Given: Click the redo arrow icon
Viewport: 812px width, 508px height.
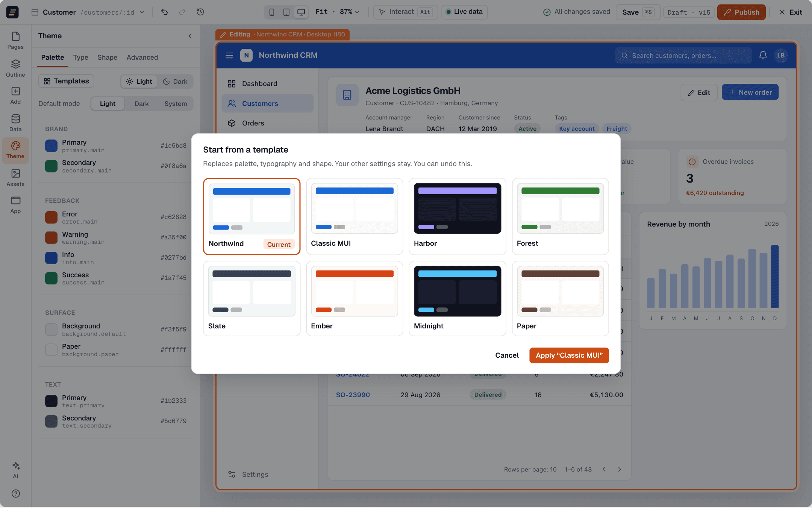Looking at the screenshot, I should click(x=182, y=12).
